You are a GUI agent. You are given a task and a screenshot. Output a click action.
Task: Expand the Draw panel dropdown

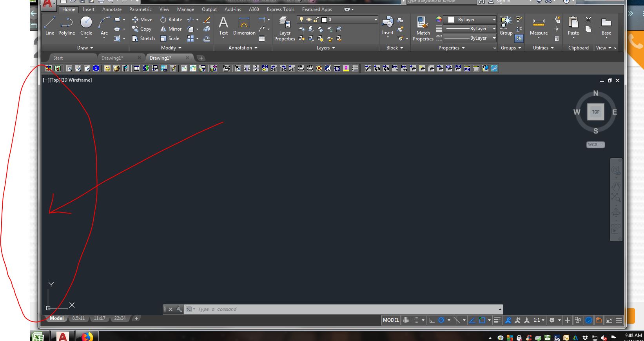(85, 48)
